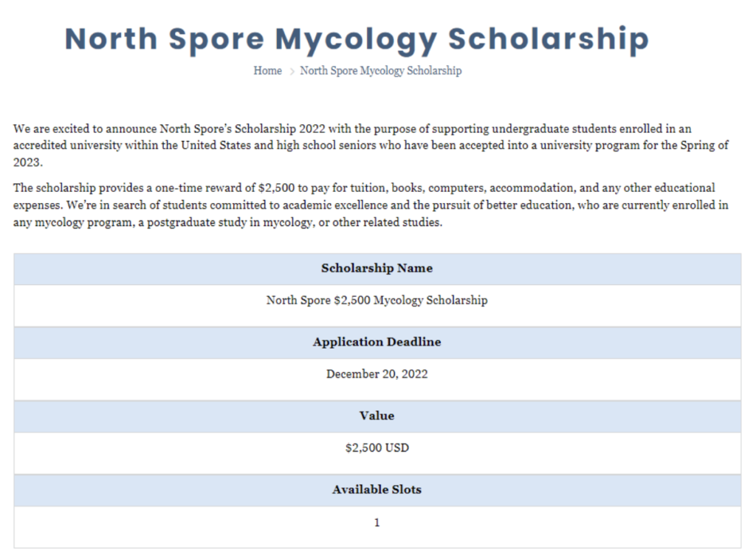Click the December 20, 2022 cell
Screen dimensions: 756x559
click(377, 379)
